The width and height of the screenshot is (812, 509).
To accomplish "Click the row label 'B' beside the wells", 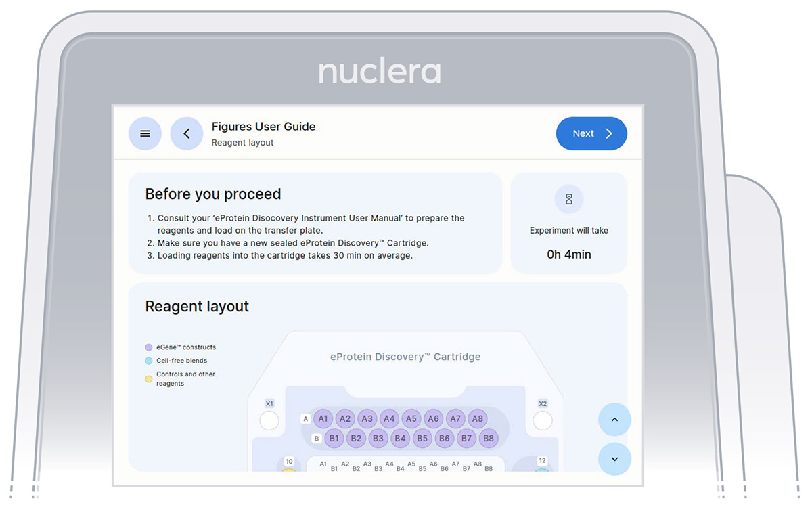I will click(x=317, y=439).
